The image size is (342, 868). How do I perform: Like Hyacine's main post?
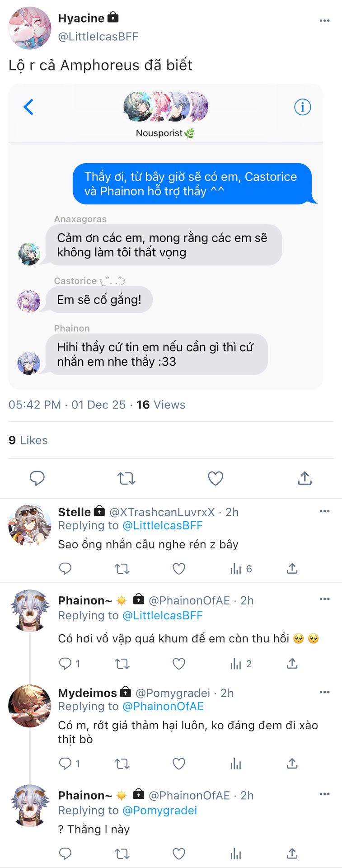pyautogui.click(x=216, y=478)
